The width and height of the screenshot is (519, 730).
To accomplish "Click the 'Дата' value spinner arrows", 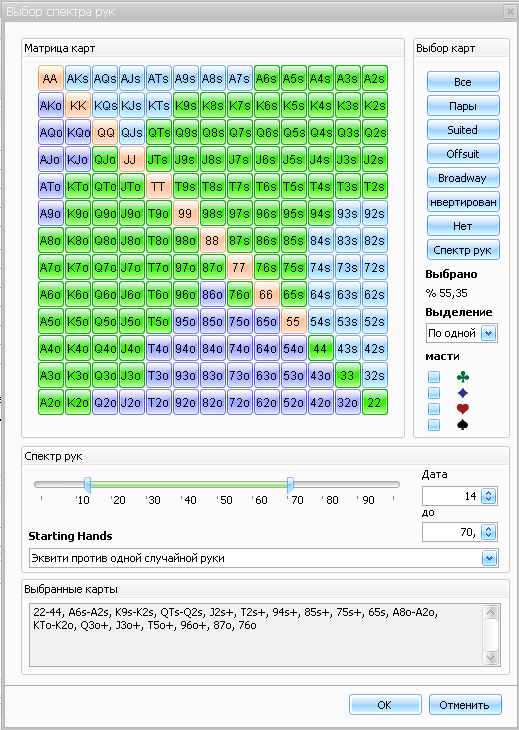I will click(488, 496).
